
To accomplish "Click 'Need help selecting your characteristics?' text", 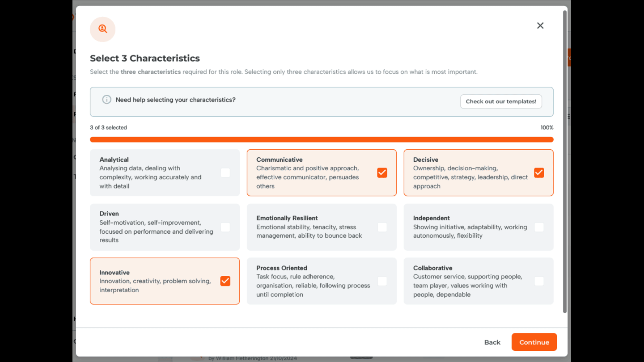I will tap(176, 100).
